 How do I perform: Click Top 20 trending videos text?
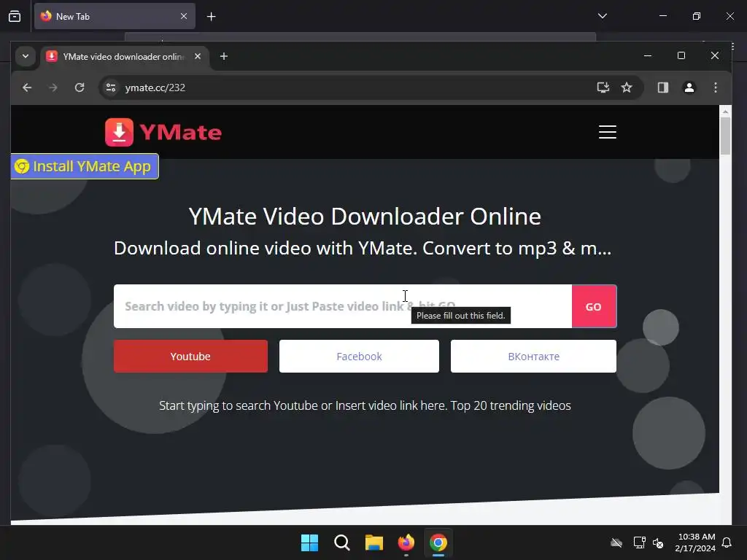point(511,405)
